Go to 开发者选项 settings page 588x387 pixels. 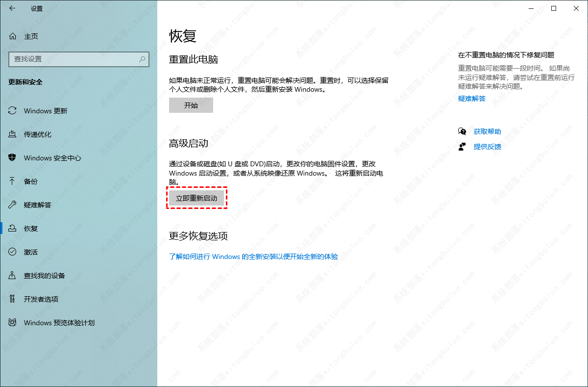click(x=41, y=299)
